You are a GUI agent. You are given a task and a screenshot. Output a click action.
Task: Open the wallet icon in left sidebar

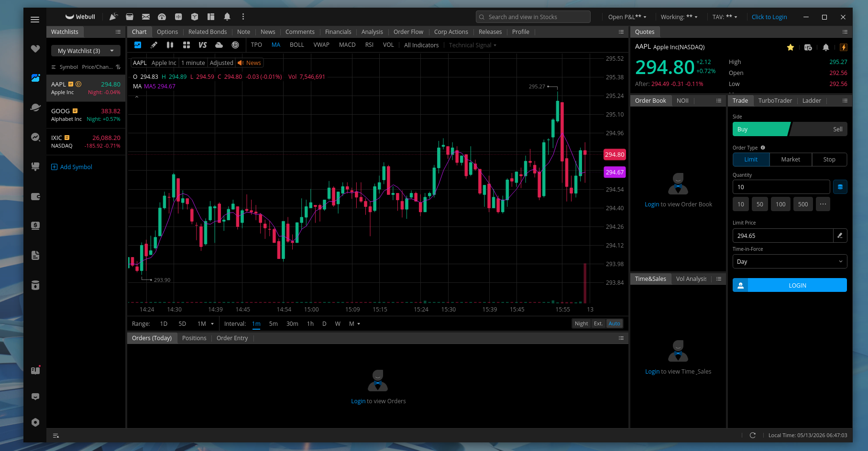tap(35, 196)
